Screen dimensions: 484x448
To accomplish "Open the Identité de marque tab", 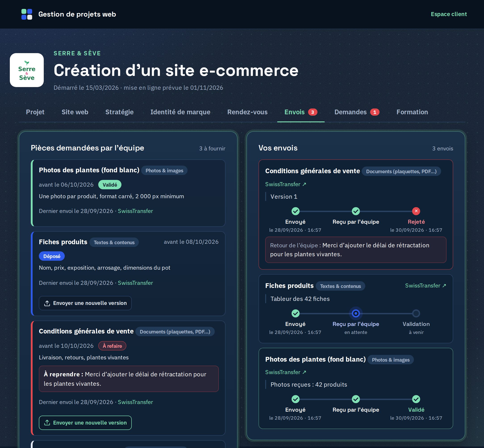I will point(180,112).
